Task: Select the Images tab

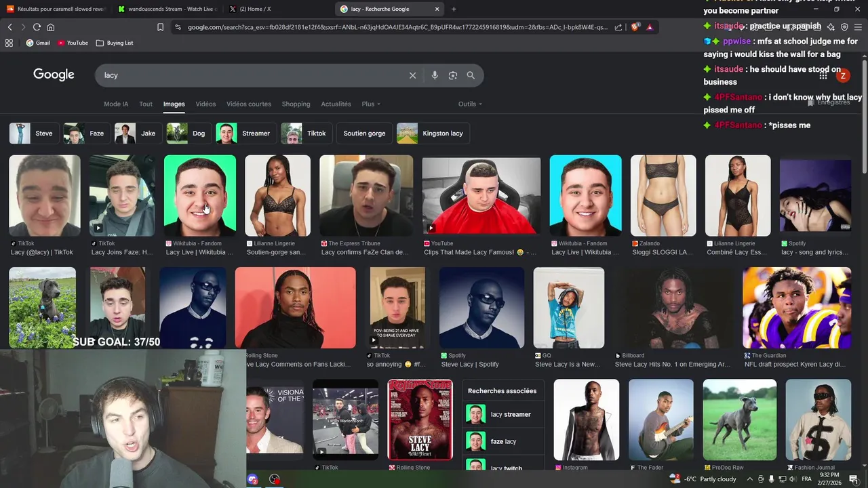Action: (x=174, y=104)
